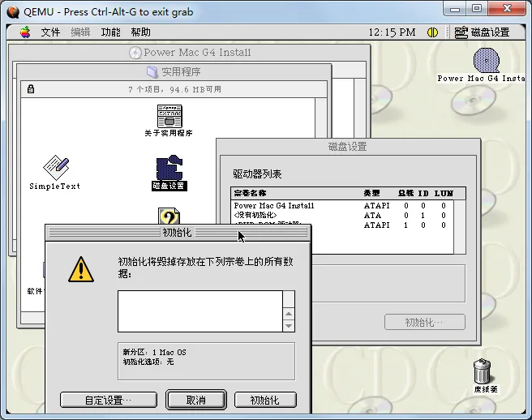Click the 驱动器列表 label
Image resolution: width=532 pixels, height=420 pixels.
coord(257,174)
